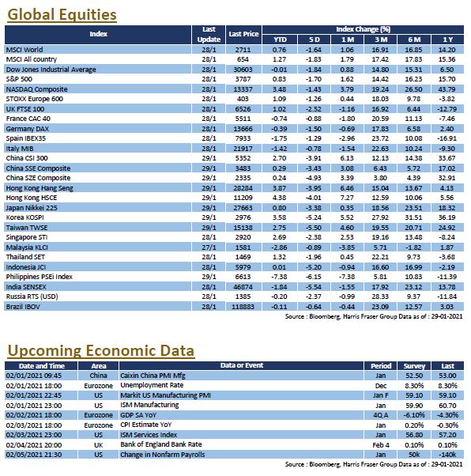The width and height of the screenshot is (471, 476).
Task: Click Malaysia KLCI last update 27/1
Action: point(209,247)
